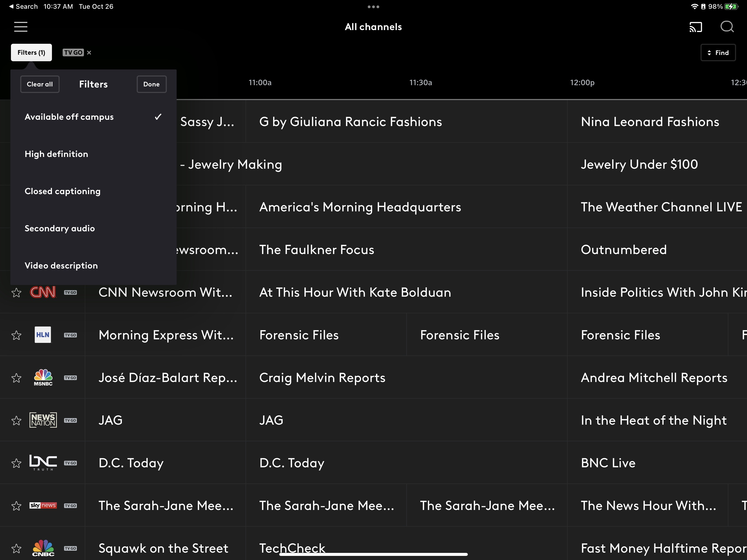747x560 pixels.
Task: Open Forensic Files at 11:30a
Action: pyautogui.click(x=487, y=335)
